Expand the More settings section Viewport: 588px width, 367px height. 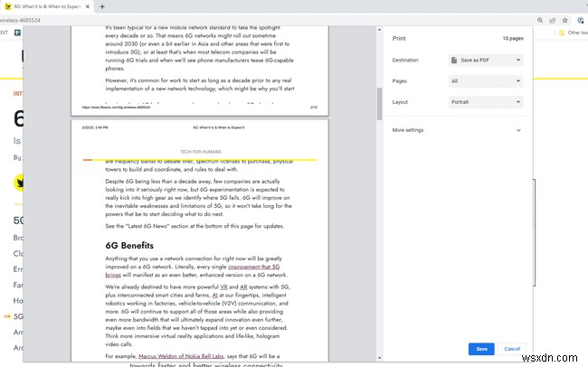(x=457, y=130)
